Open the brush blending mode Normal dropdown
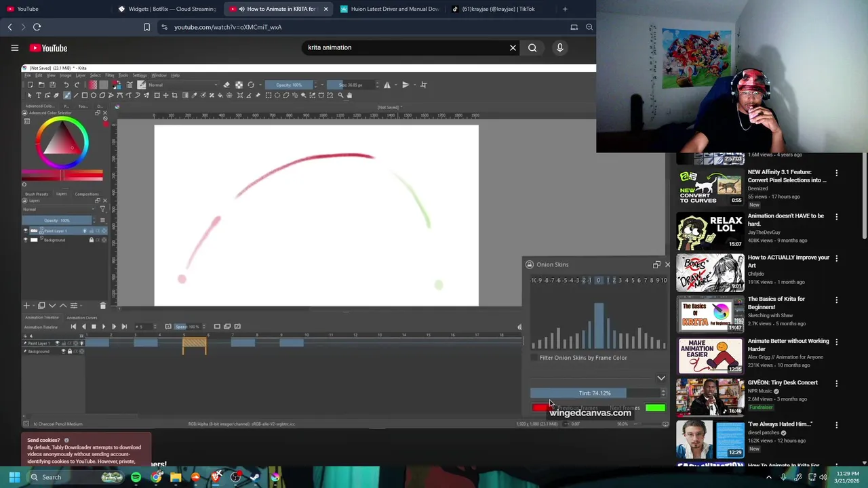The width and height of the screenshot is (868, 488). (184, 85)
